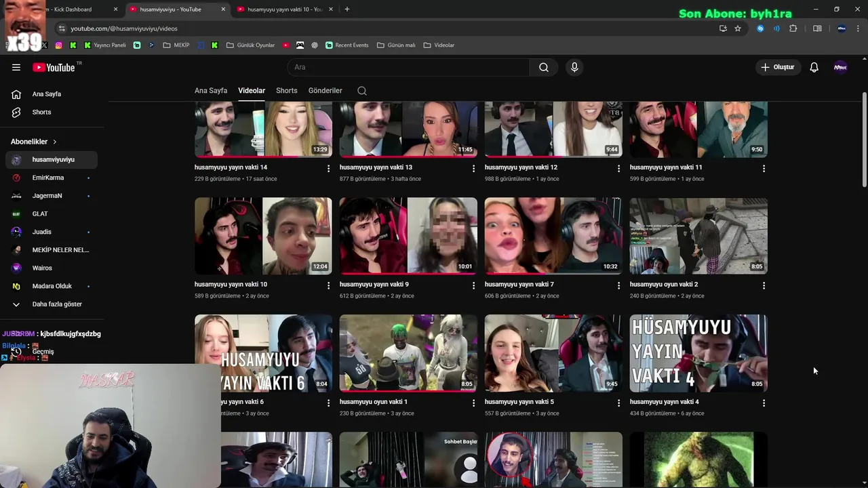Open options for husamyuyu yayın vakti 6
Viewport: 868px width, 488px height.
click(328, 403)
